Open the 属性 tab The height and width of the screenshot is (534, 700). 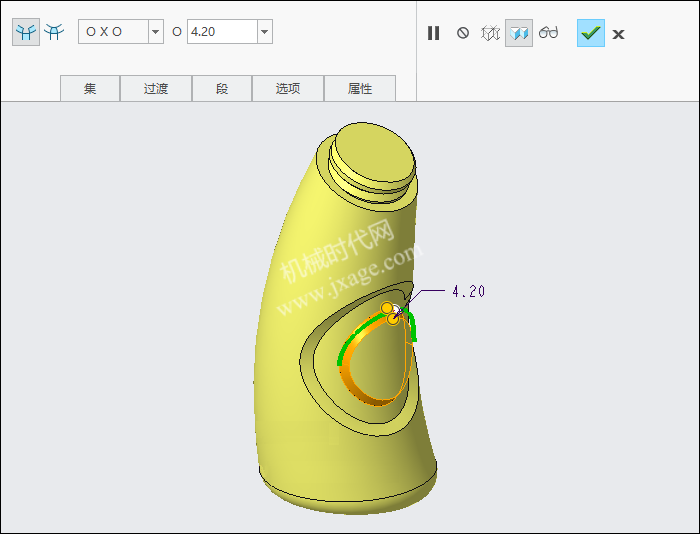360,88
